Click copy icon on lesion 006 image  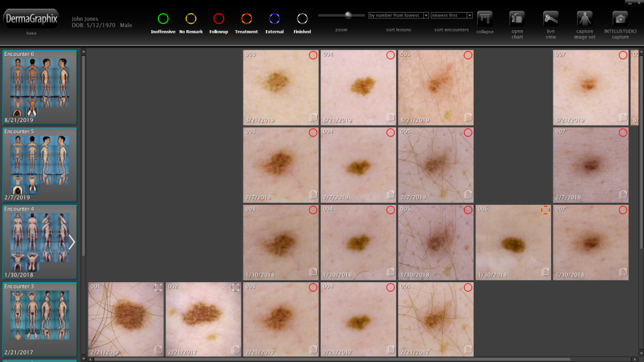click(x=545, y=272)
